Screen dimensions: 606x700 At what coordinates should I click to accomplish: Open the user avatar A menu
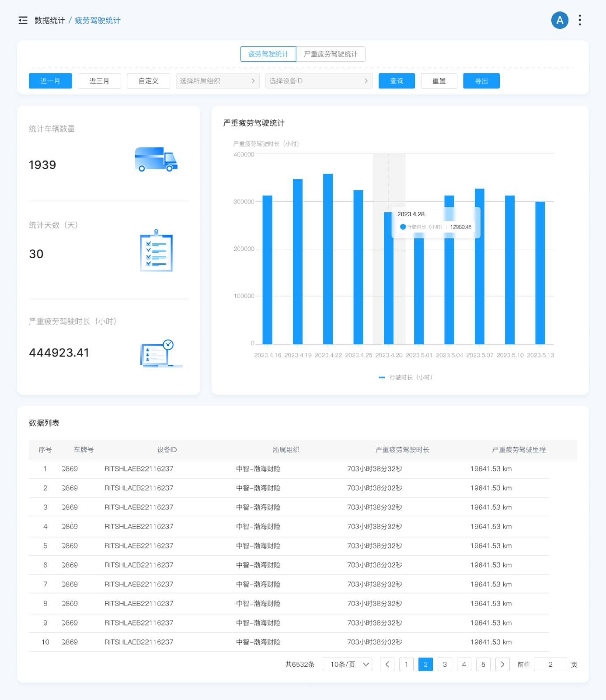click(560, 20)
